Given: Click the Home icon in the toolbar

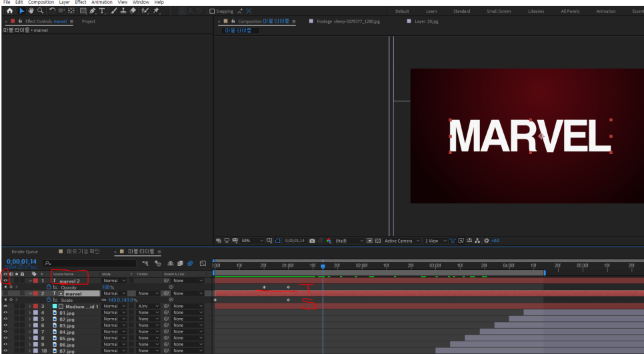Looking at the screenshot, I should pos(9,11).
